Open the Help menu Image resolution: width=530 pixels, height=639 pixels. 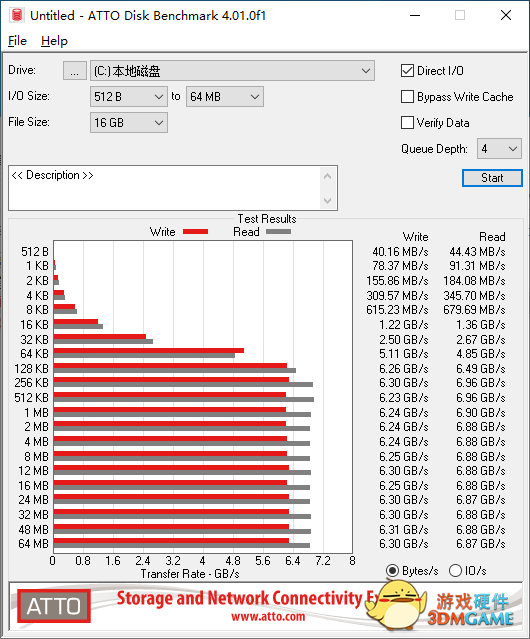pyautogui.click(x=54, y=41)
